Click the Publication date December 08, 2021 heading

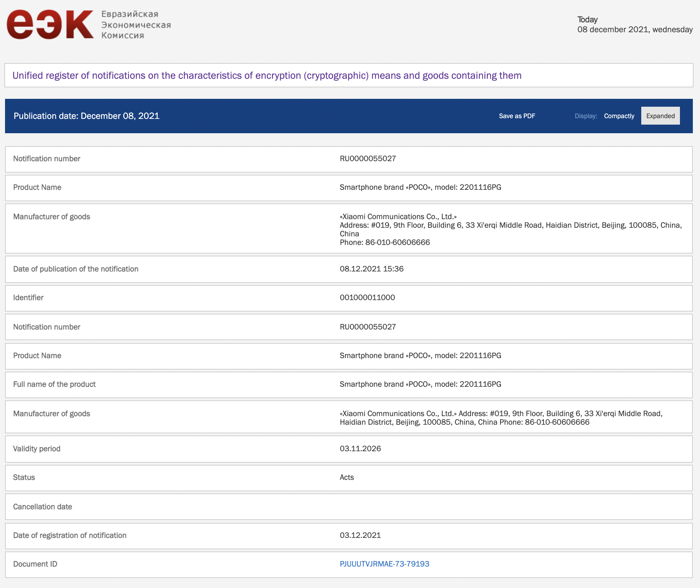pyautogui.click(x=86, y=116)
